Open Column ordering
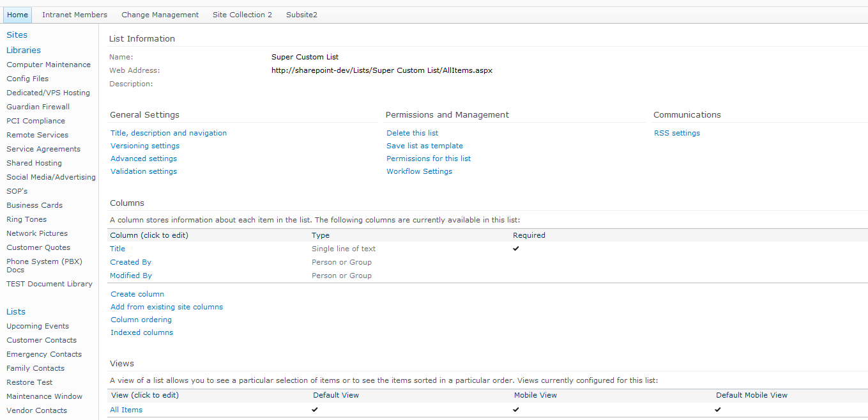The image size is (868, 420). [141, 320]
